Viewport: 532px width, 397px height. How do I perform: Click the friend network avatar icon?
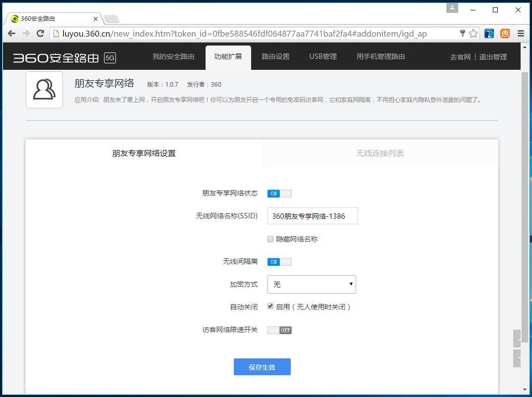coord(44,90)
